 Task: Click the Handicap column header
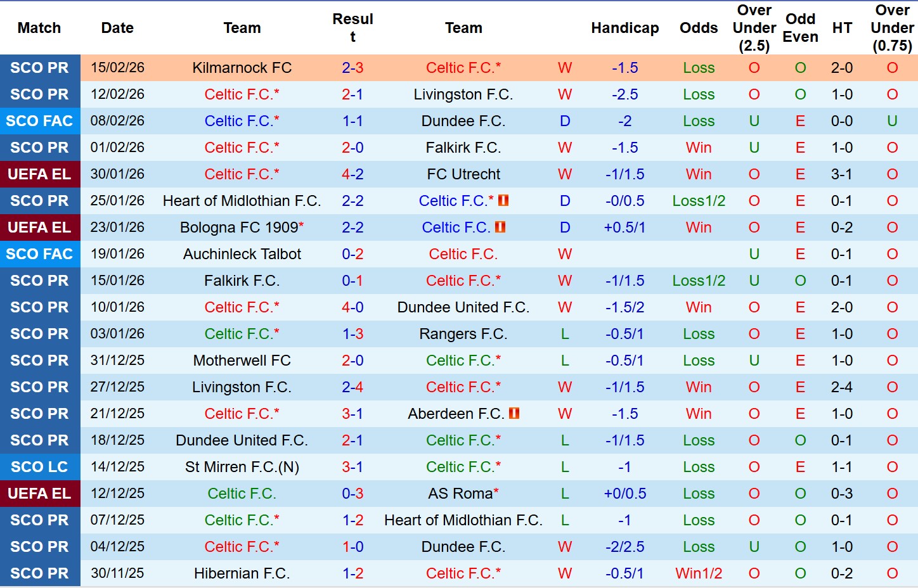[624, 28]
